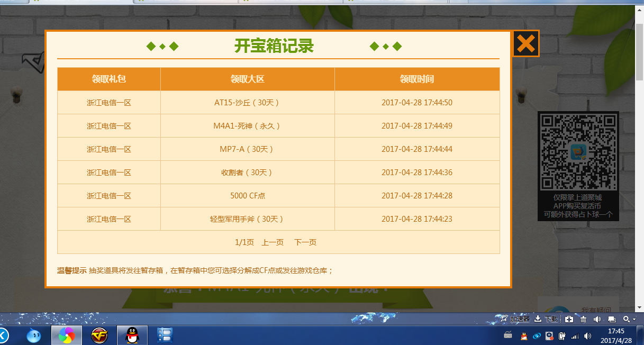This screenshot has height=345, width=644.
Task: Open the browser doctor first-aid kit icon
Action: click(x=569, y=319)
